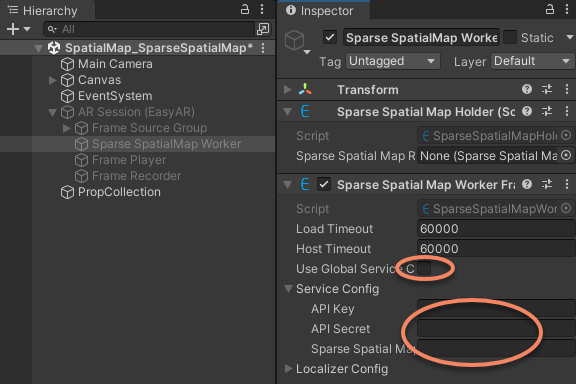The height and width of the screenshot is (384, 576).
Task: Collapse Sparse Spatial Map Worker Frame Filter component
Action: pyautogui.click(x=288, y=184)
